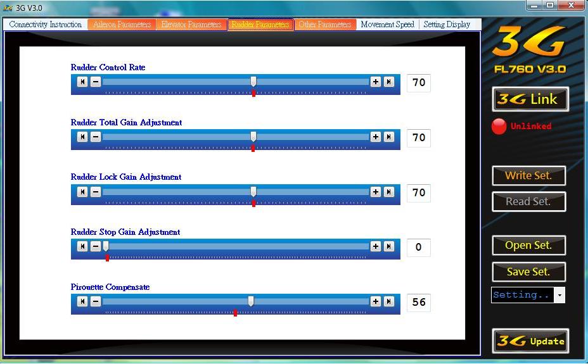Click the Pirouette Compensate value field
Screen dimensions: 588x364
pyautogui.click(x=418, y=302)
